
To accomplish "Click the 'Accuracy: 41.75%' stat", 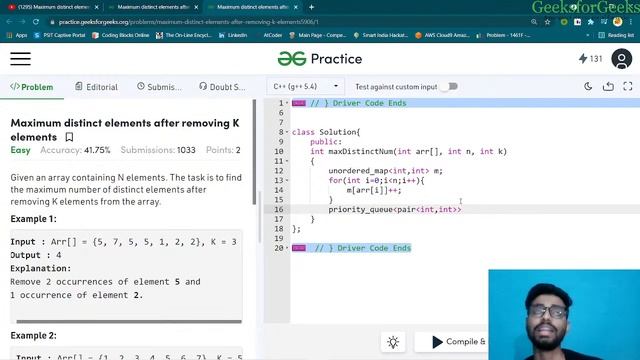I will 75,150.
